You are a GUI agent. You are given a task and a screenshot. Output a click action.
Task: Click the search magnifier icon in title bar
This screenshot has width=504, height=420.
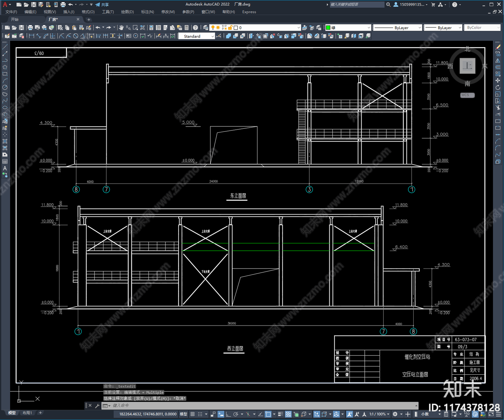click(x=388, y=4)
